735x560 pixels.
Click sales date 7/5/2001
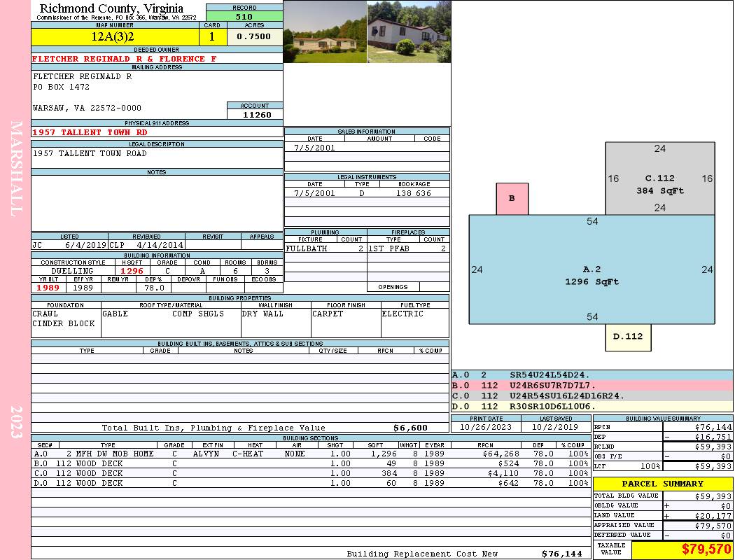tap(314, 148)
